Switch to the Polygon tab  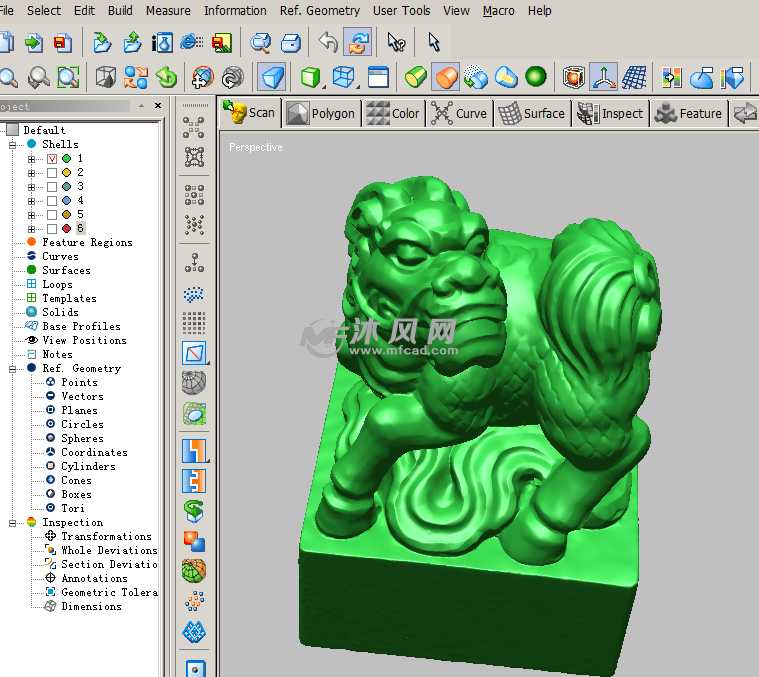pyautogui.click(x=321, y=114)
